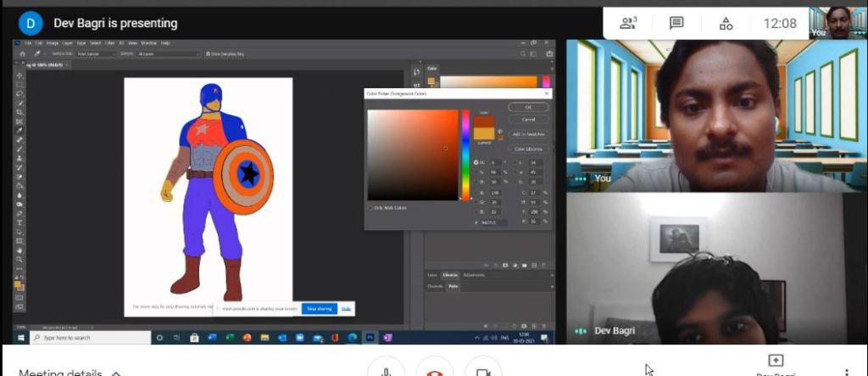Confirm color with OK button
The height and width of the screenshot is (376, 868).
point(528,107)
